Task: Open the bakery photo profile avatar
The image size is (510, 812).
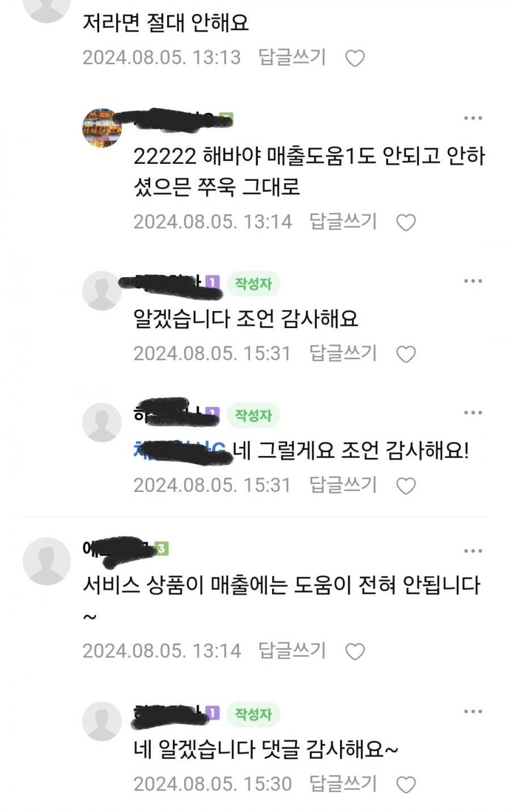Action: pos(102,128)
